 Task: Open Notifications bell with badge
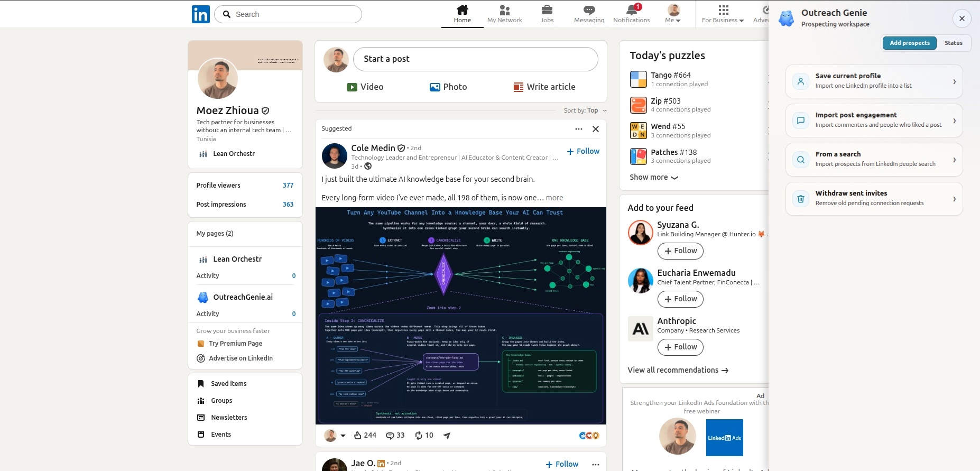(633, 9)
